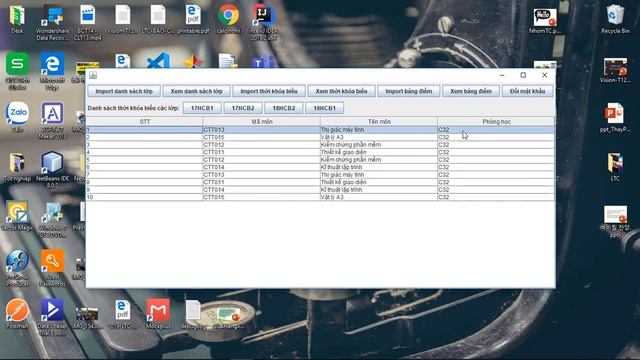
Task: Open the Microsoft Teams desktop icon
Action: pos(264,62)
